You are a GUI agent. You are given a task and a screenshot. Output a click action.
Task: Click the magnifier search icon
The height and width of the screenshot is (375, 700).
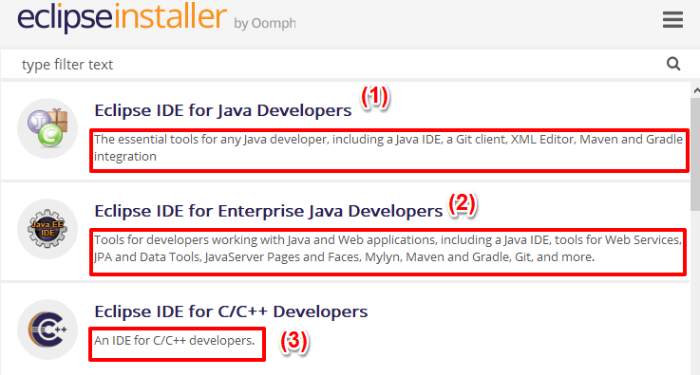tap(673, 64)
